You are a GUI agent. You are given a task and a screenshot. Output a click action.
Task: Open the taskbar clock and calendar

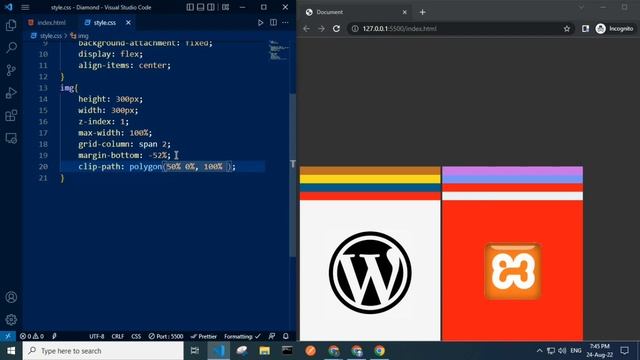pos(600,351)
